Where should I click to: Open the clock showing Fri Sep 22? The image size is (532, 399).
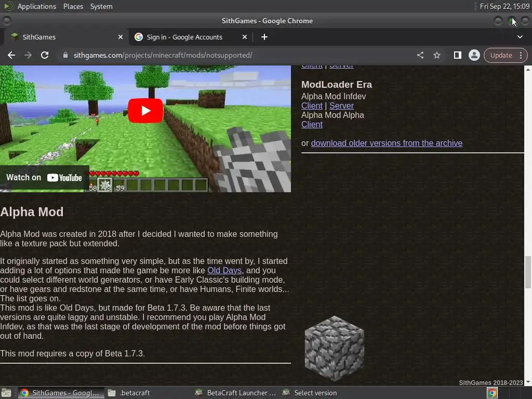point(504,6)
